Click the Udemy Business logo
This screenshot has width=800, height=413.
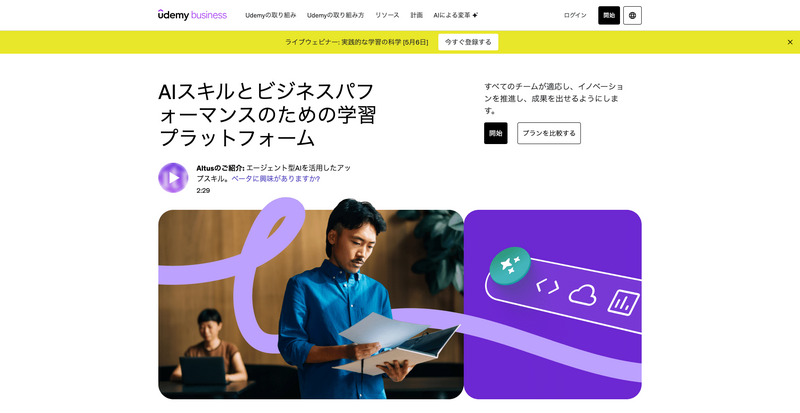pyautogui.click(x=192, y=15)
